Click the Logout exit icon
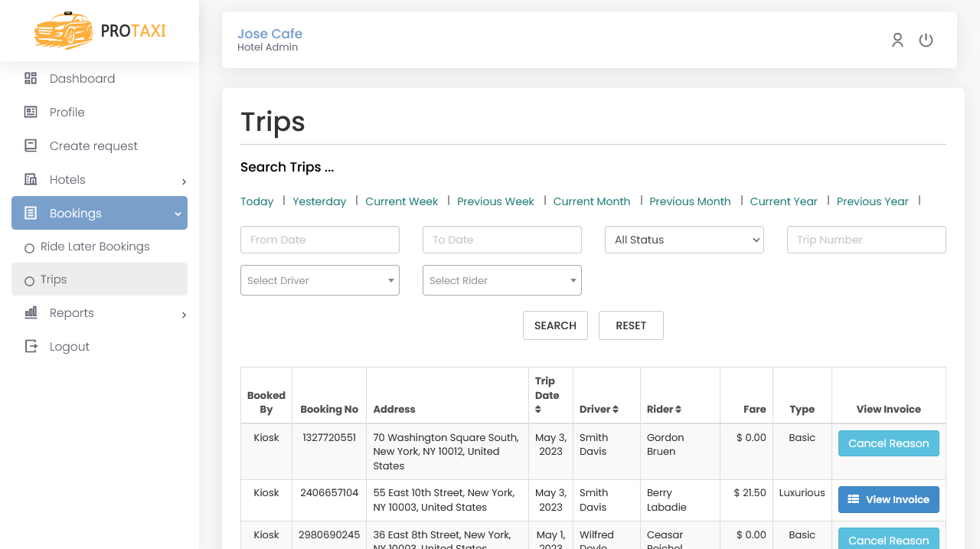980x549 pixels. [31, 346]
